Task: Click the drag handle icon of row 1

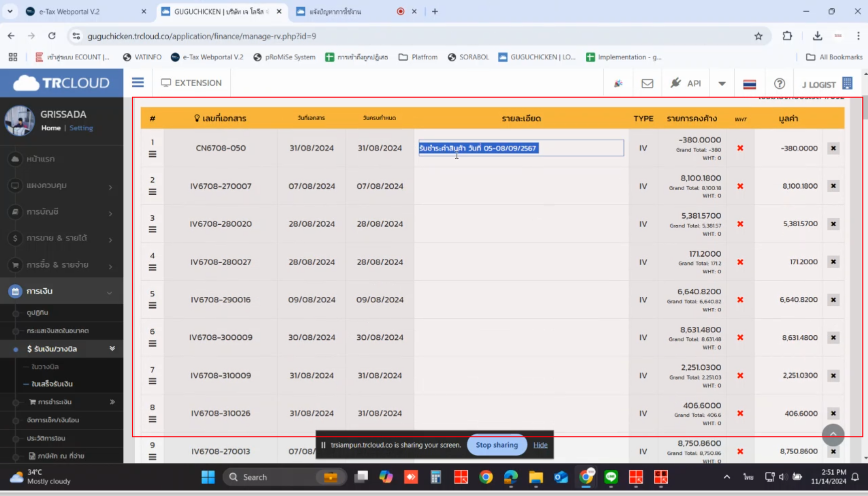Action: (x=152, y=154)
